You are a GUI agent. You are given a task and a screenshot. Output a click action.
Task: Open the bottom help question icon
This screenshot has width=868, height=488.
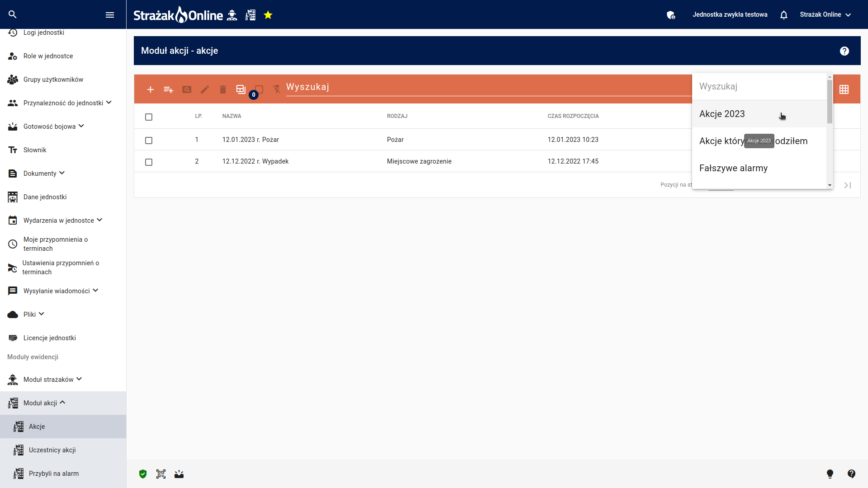tap(852, 474)
